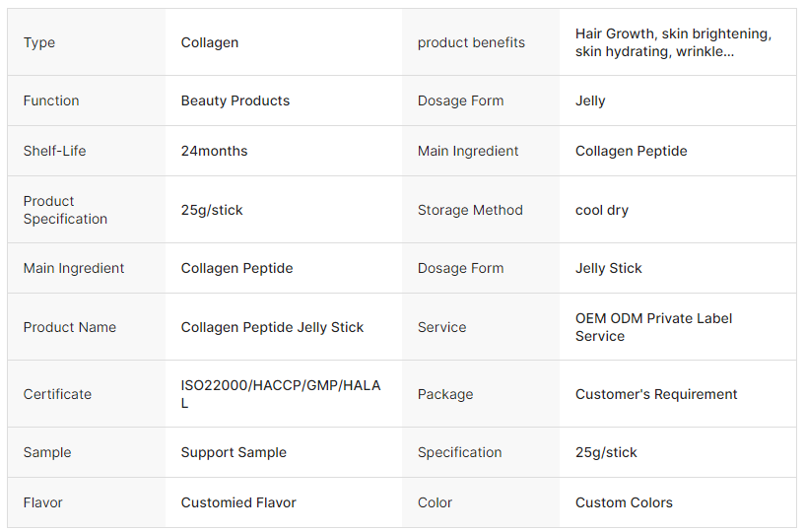The image size is (806, 532).
Task: Click the "product benefits" label
Action: coord(471,42)
